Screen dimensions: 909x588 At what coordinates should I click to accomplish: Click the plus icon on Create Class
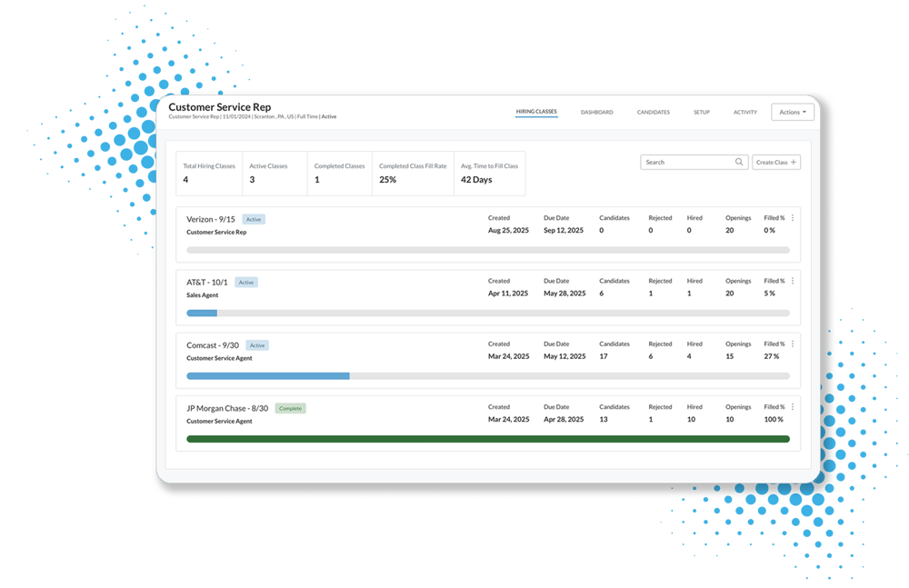794,163
